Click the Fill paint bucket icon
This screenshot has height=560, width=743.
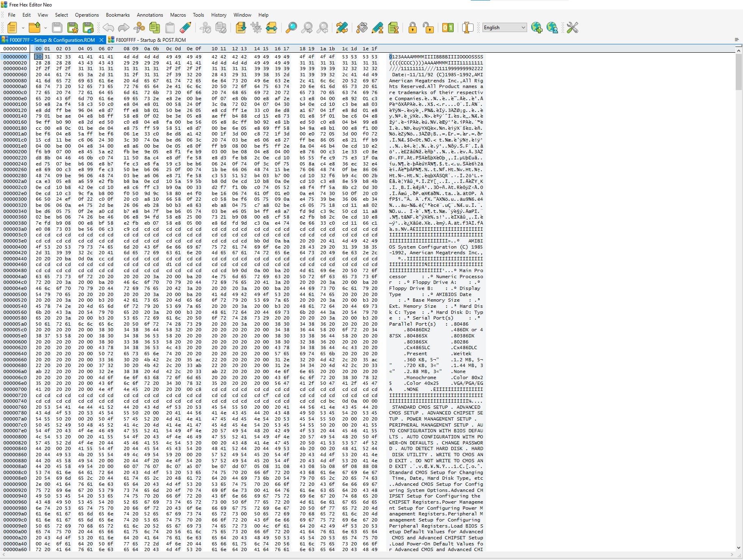tap(362, 28)
